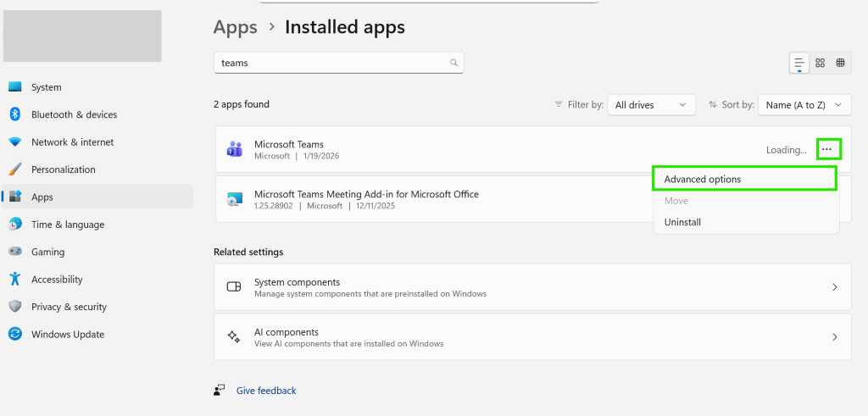Click the Loading status text

[x=786, y=150]
